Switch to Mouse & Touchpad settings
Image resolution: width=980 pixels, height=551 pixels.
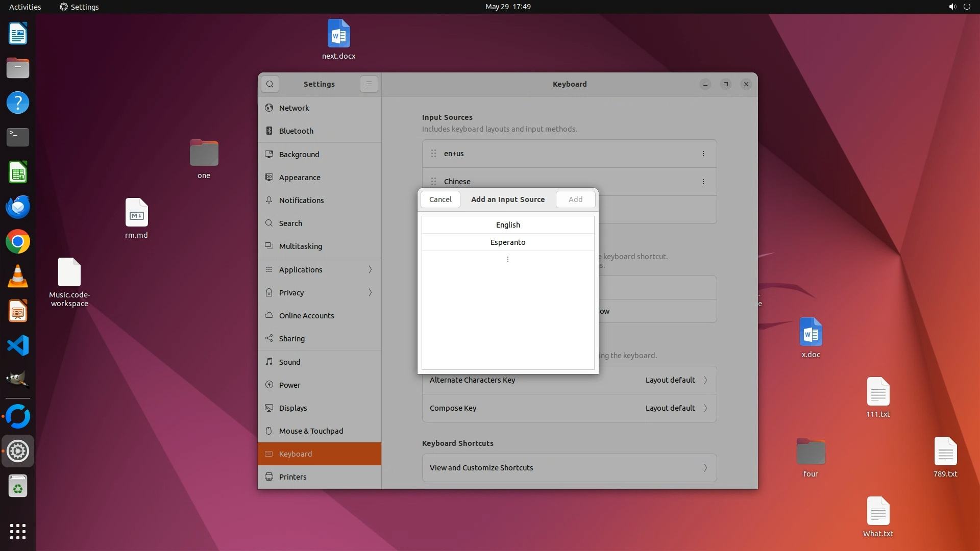pos(311,431)
